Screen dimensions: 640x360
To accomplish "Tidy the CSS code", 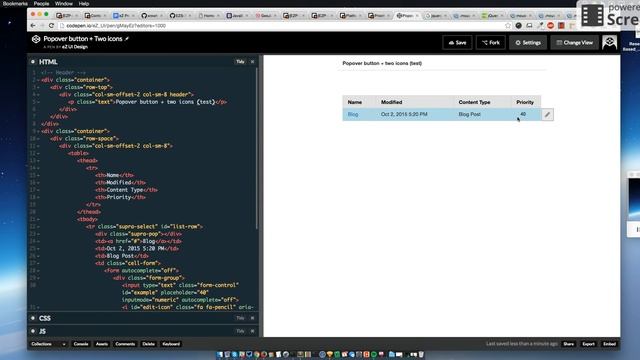I will pos(240,318).
